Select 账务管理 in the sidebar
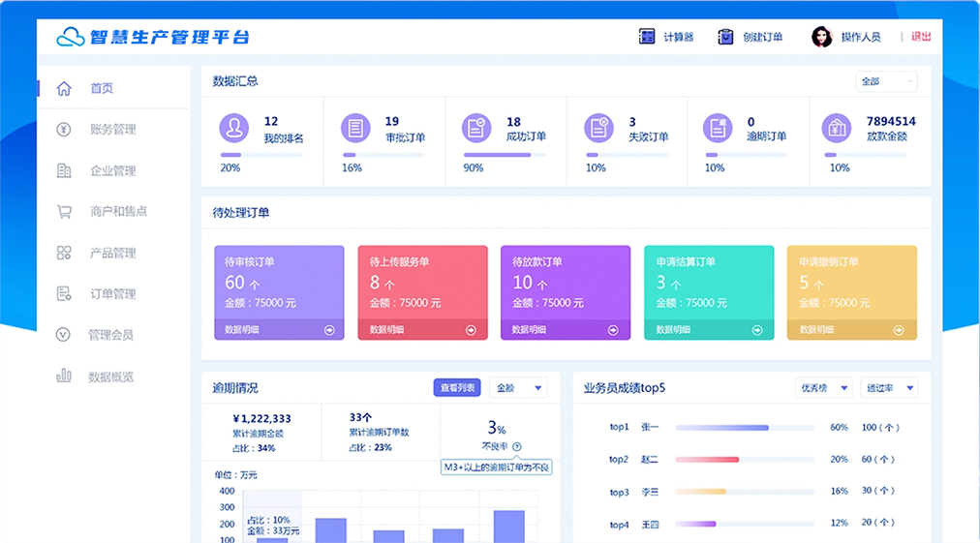 click(112, 130)
